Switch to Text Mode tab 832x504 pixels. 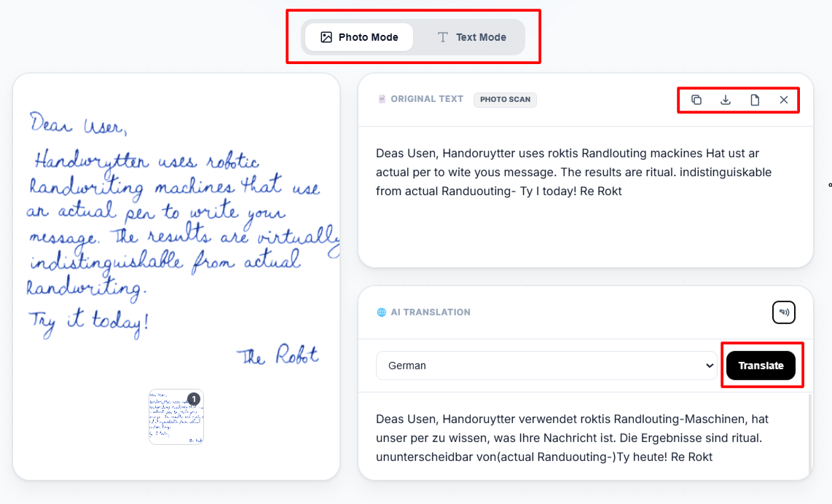point(471,37)
